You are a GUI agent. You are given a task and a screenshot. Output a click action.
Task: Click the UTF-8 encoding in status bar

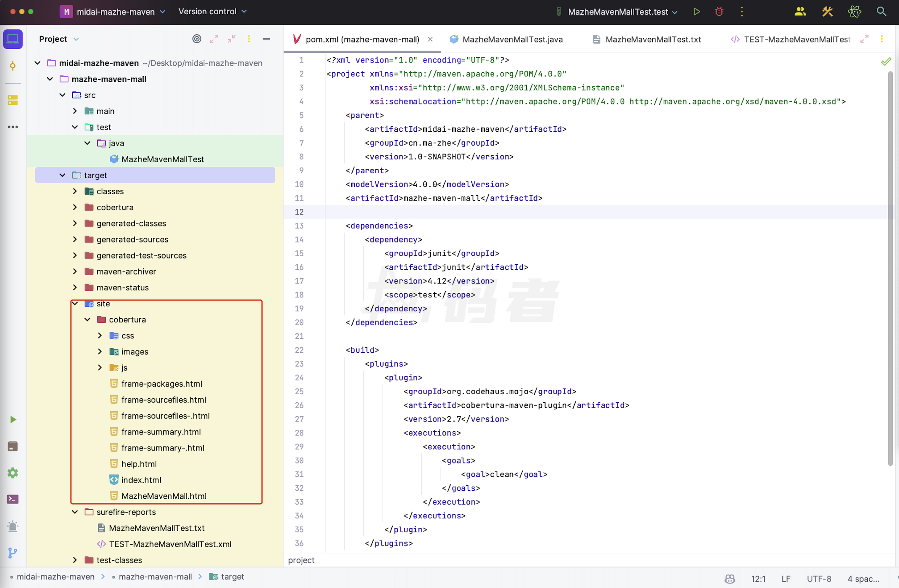(819, 579)
